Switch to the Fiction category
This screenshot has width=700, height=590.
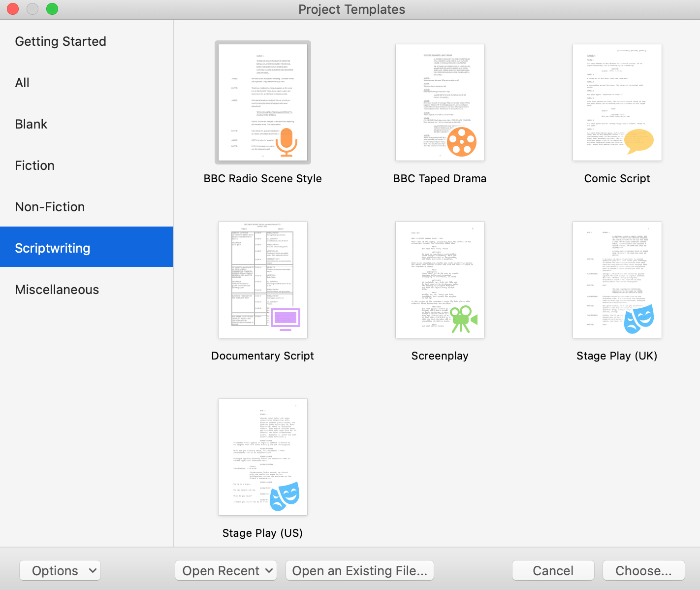click(87, 165)
